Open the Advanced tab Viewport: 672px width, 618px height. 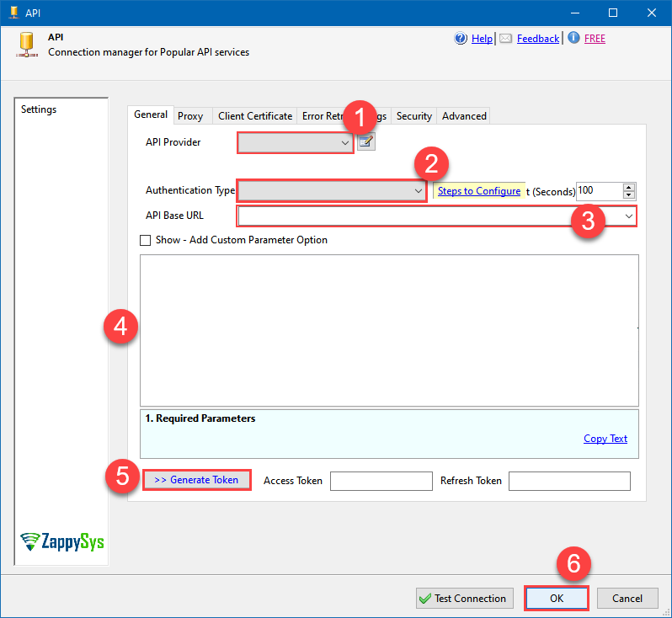point(464,116)
